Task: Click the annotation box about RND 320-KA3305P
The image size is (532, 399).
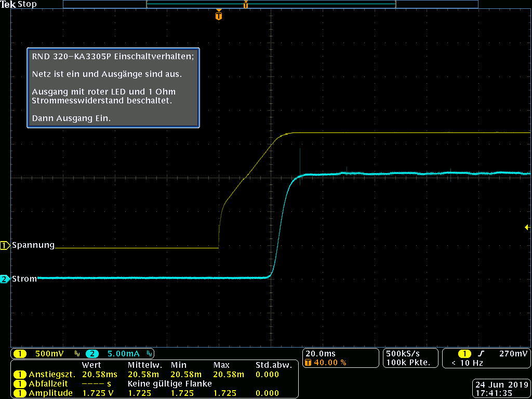Action: coord(113,88)
